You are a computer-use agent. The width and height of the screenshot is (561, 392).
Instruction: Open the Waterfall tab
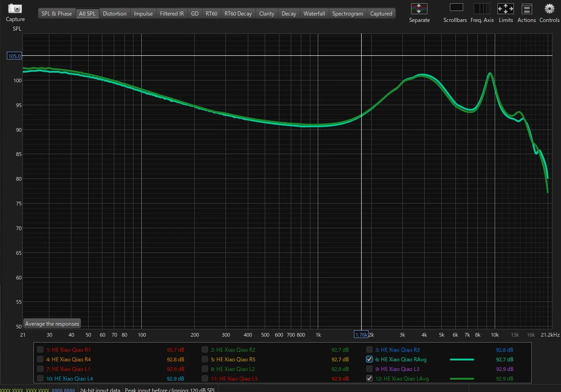point(314,14)
